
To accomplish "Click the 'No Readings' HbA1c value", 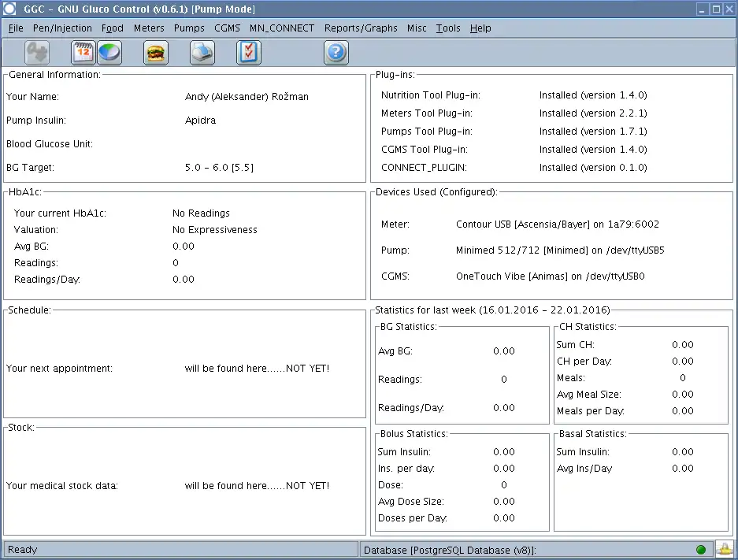I will coord(201,213).
